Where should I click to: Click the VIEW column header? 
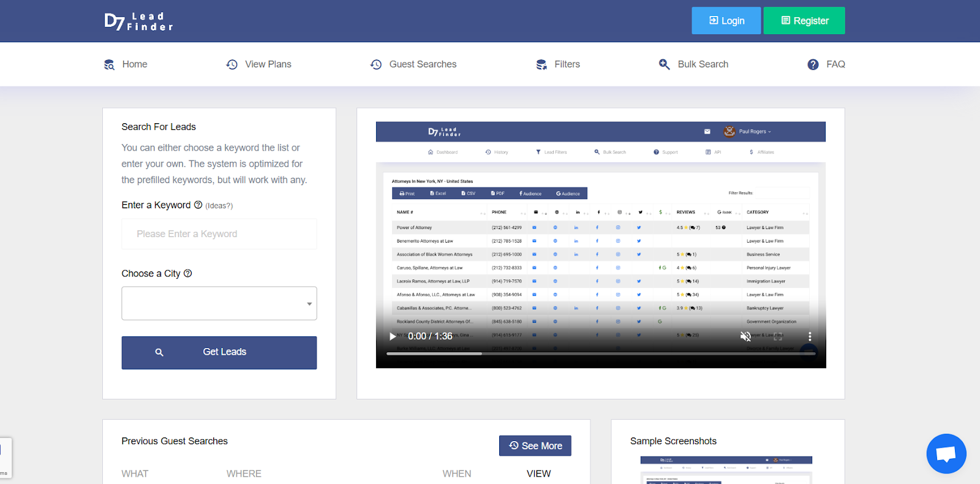tap(539, 474)
